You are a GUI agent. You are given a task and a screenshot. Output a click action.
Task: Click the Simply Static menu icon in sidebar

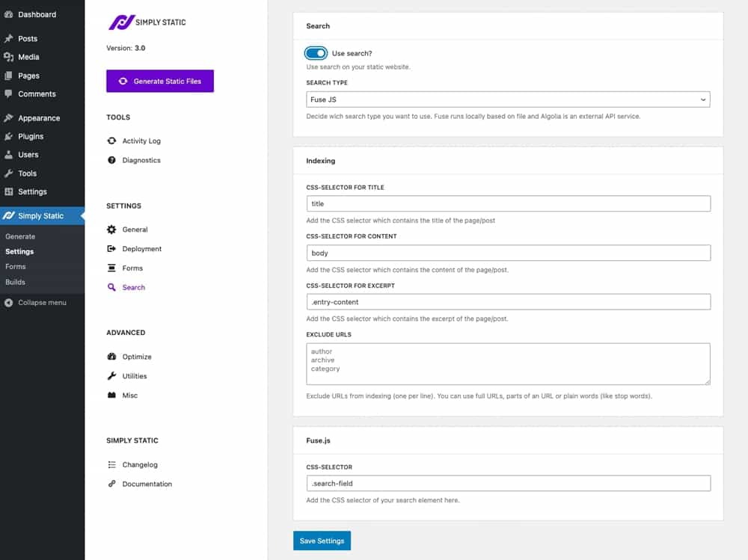[x=8, y=215]
